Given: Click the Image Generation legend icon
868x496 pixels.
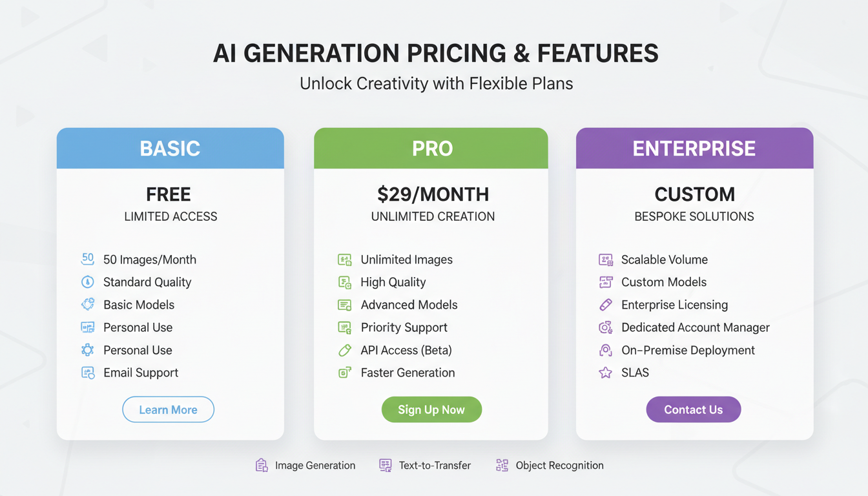Looking at the screenshot, I should (x=261, y=465).
